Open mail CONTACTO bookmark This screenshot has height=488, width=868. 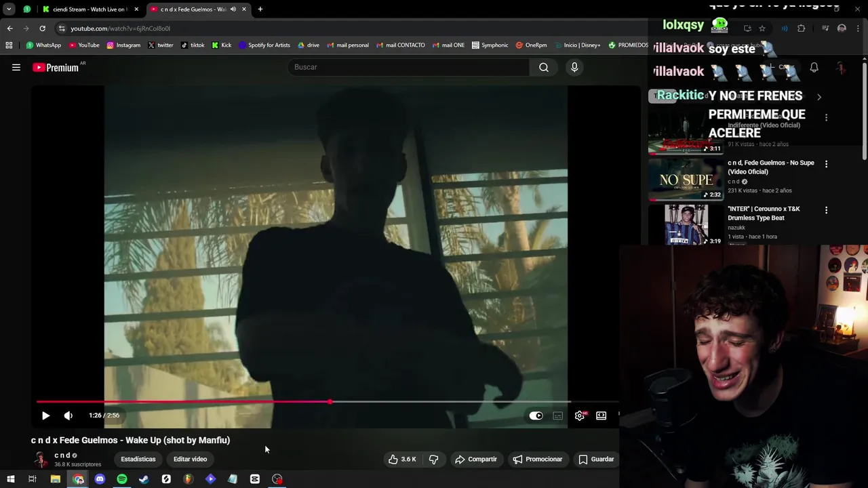[x=400, y=45]
